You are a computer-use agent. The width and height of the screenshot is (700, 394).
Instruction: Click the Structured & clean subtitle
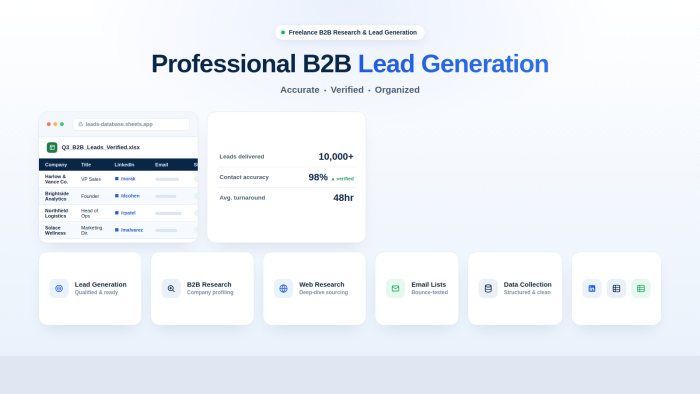tap(527, 293)
